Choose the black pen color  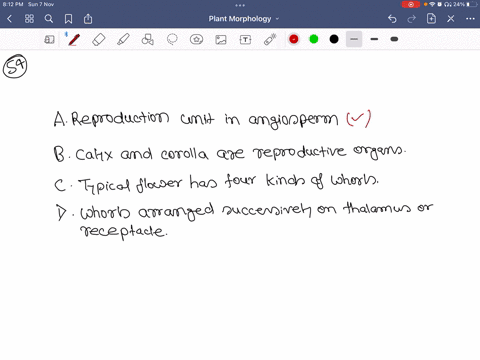coord(334,39)
